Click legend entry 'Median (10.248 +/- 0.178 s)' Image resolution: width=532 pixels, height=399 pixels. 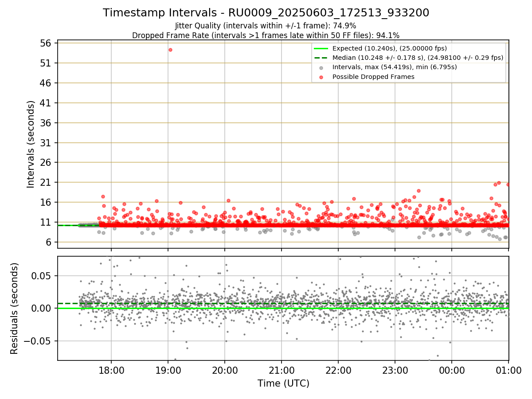coord(418,58)
